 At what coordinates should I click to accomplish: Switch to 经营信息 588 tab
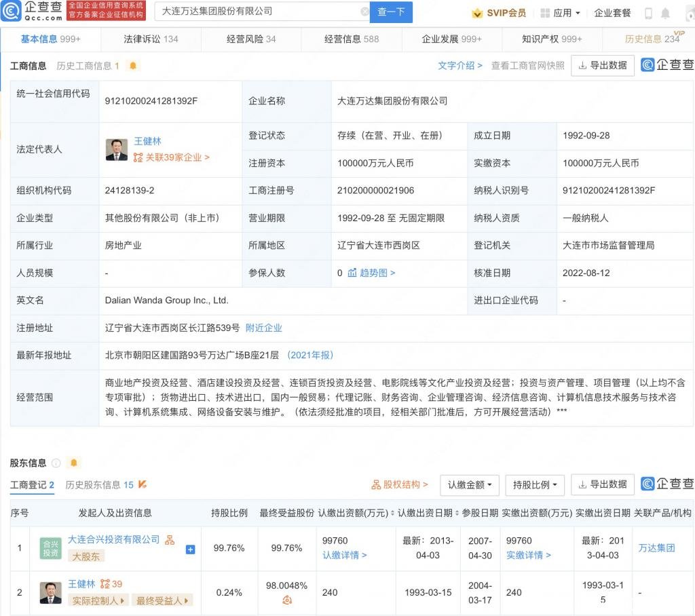pyautogui.click(x=352, y=39)
